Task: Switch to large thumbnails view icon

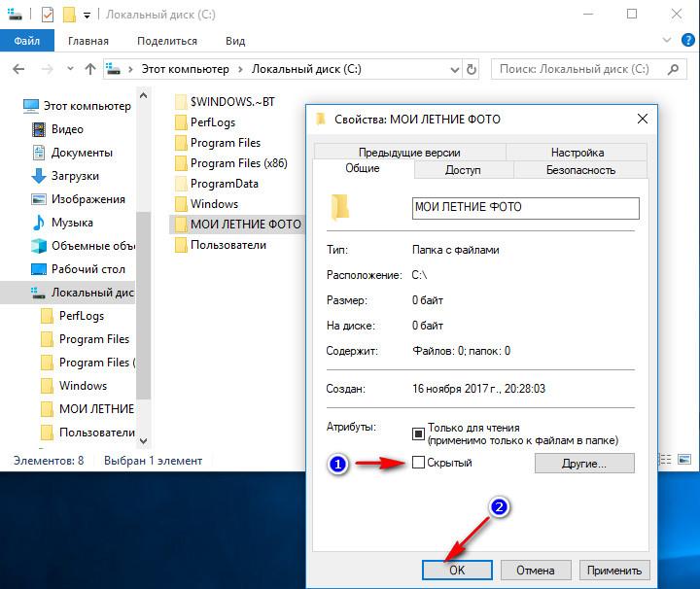Action: 684,459
